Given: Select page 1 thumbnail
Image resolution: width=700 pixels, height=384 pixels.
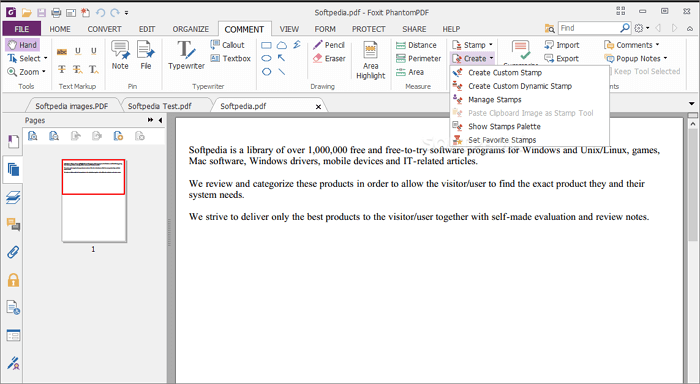Looking at the screenshot, I should 94,200.
